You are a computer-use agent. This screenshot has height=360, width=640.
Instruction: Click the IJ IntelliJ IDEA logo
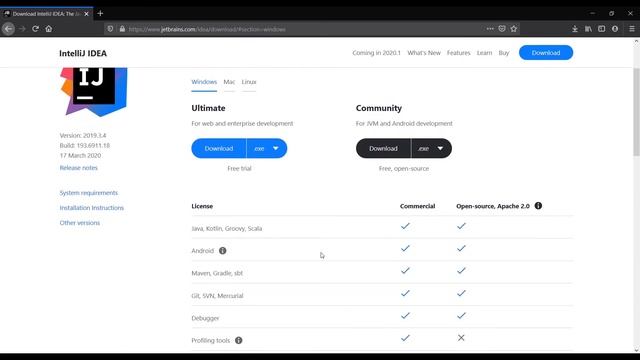(94, 92)
